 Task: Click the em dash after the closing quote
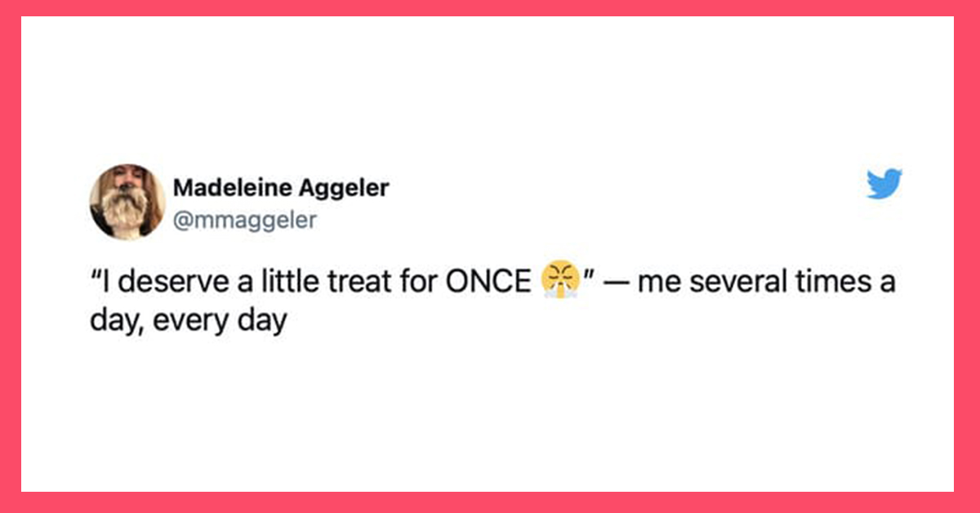(614, 284)
